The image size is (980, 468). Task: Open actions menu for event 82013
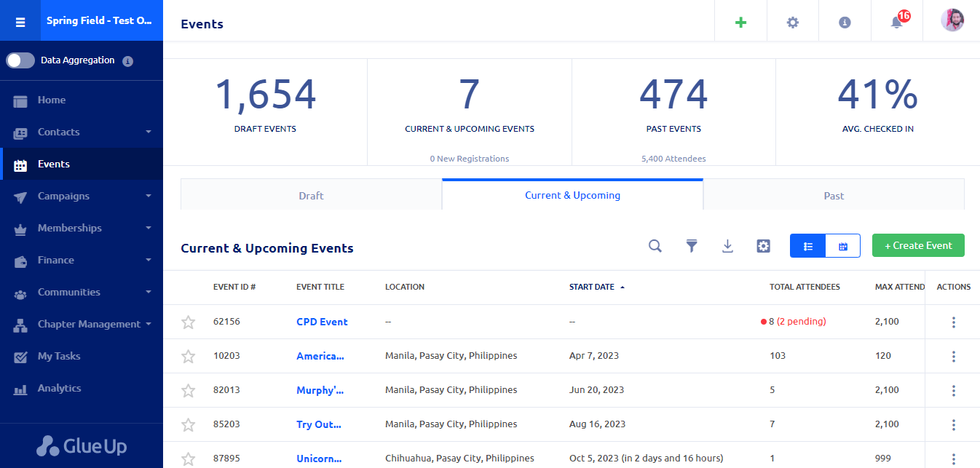click(x=954, y=391)
